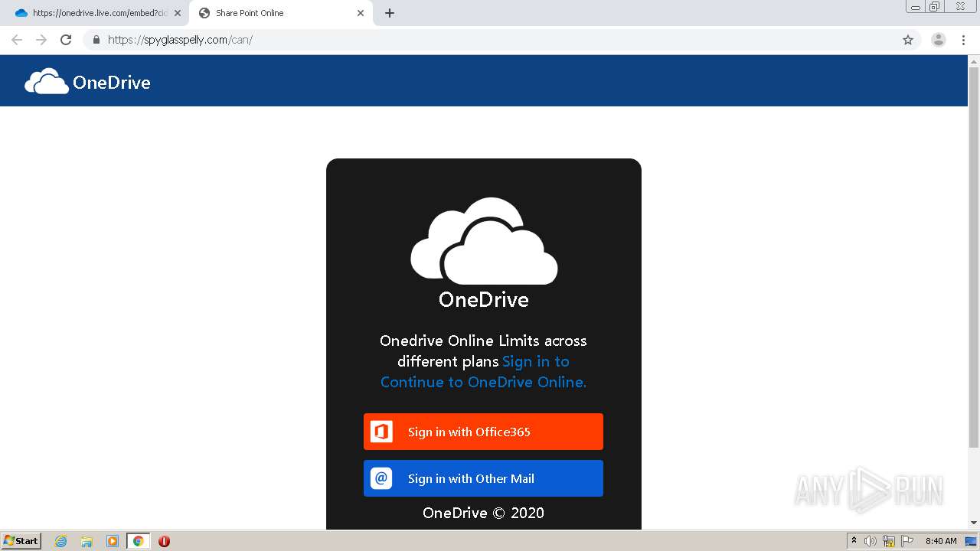Restore down the browser window

click(935, 6)
